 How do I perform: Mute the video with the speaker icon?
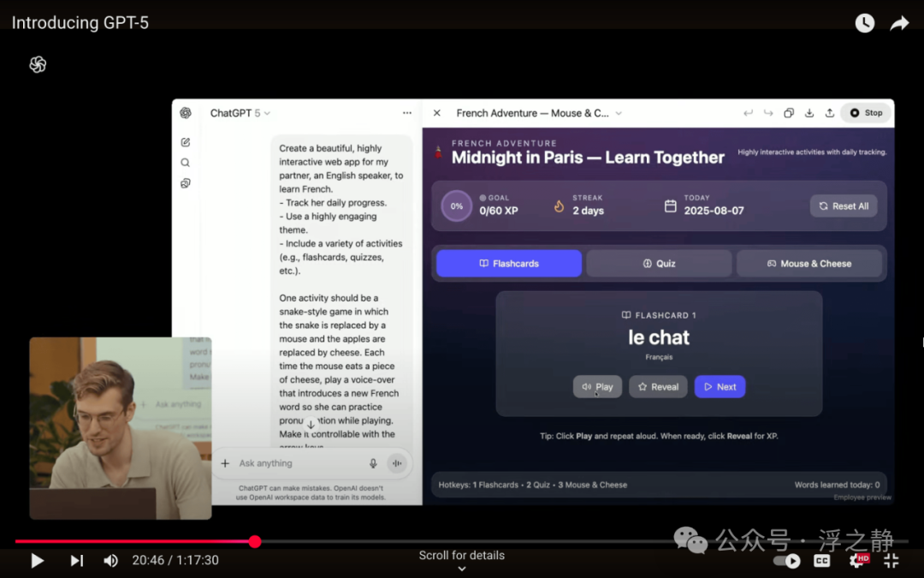[x=110, y=560]
